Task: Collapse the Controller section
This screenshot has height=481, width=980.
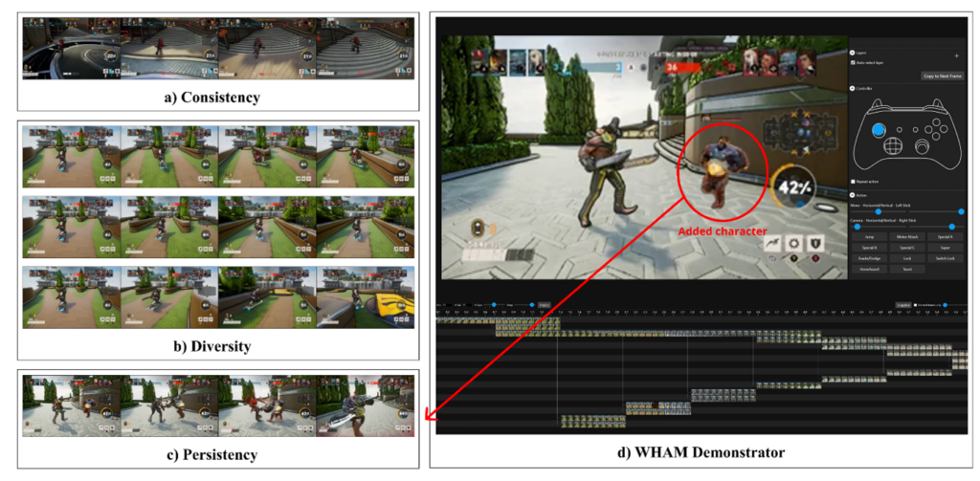Action: coord(852,88)
